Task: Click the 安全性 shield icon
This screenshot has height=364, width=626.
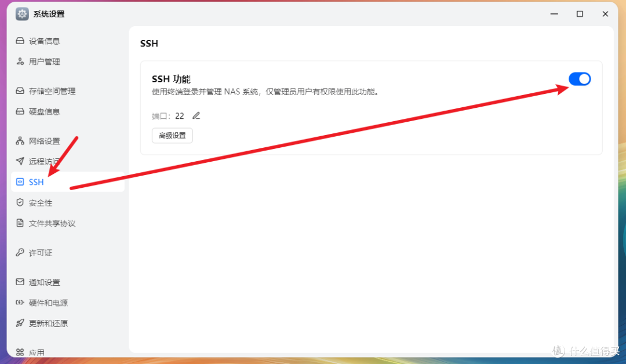Action: pos(20,202)
